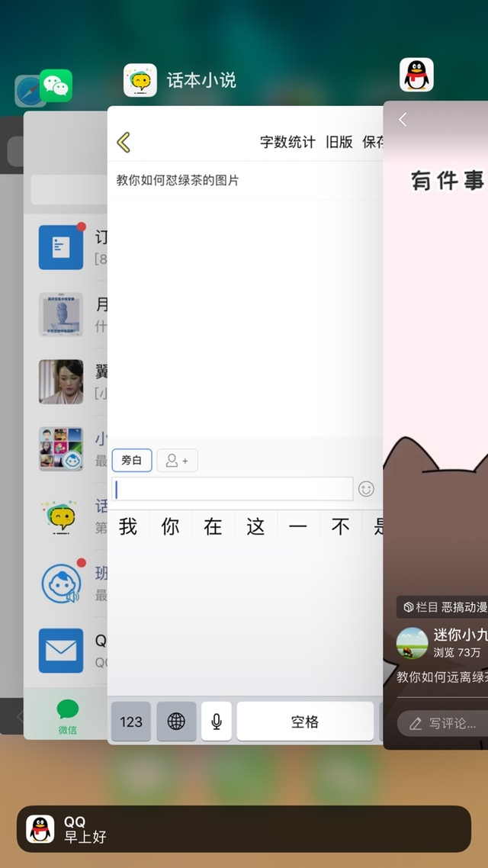Image resolution: width=488 pixels, height=868 pixels.
Task: Choose the 这 suggestion candidate
Action: pyautogui.click(x=255, y=527)
